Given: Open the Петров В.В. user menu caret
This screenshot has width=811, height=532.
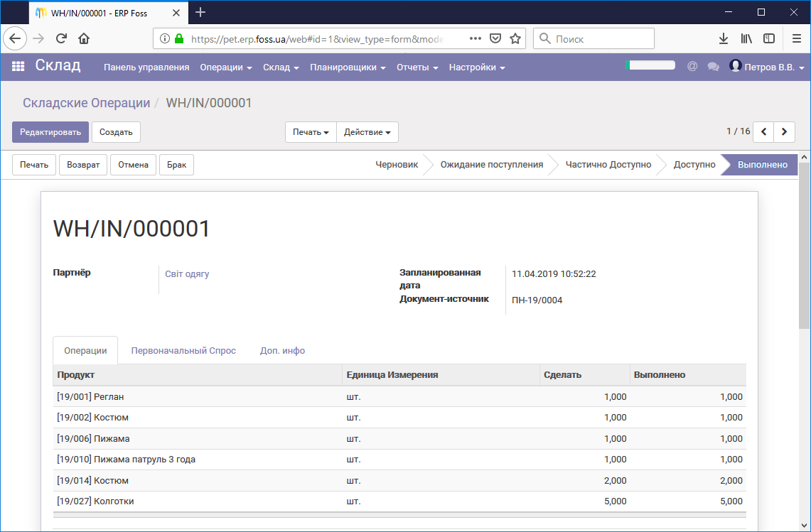Looking at the screenshot, I should click(802, 67).
